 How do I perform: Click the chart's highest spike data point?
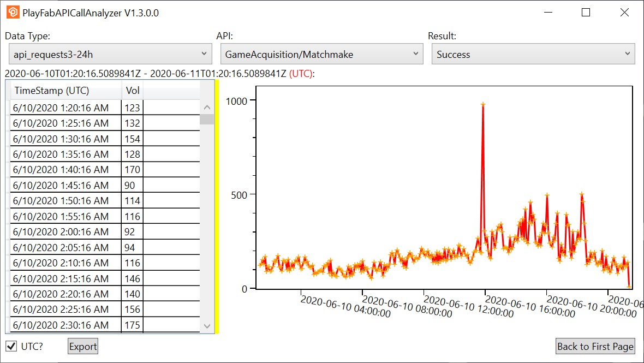coord(483,104)
